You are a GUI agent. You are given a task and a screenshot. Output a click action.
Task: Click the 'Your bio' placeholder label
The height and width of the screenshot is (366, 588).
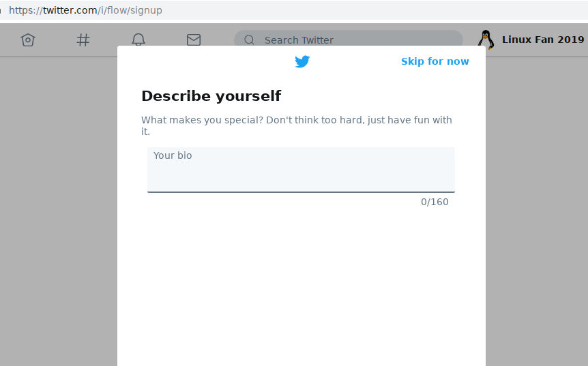[173, 155]
